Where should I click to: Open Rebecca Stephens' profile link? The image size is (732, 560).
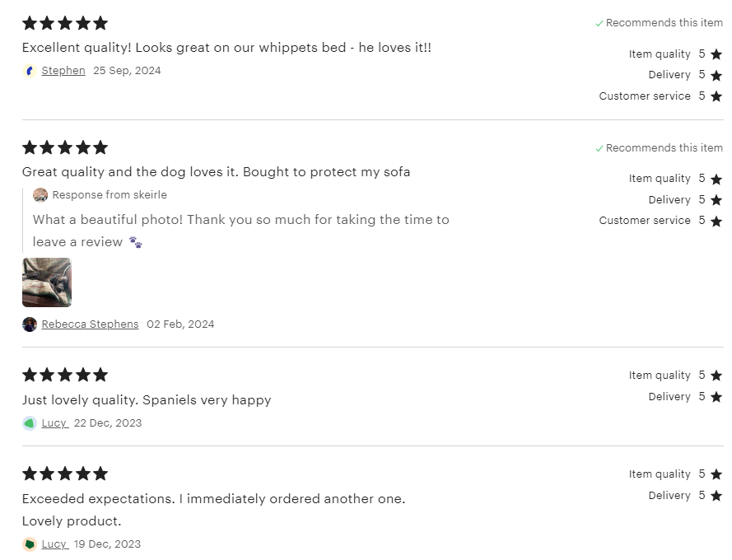(x=90, y=324)
